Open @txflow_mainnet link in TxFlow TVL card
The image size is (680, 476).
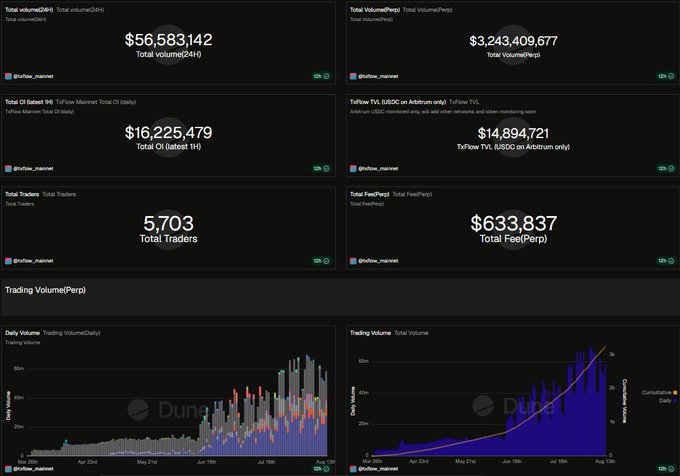point(378,169)
